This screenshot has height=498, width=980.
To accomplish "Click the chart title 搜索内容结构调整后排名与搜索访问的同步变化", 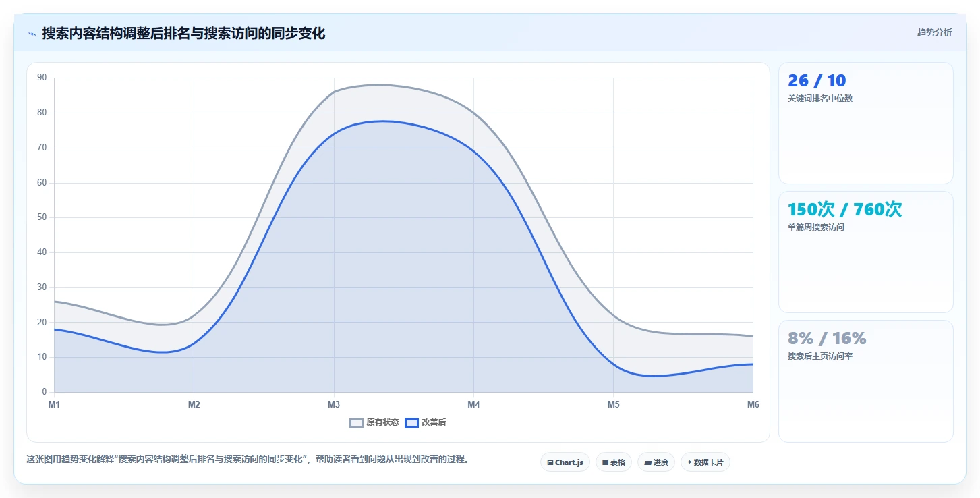I will [x=183, y=33].
